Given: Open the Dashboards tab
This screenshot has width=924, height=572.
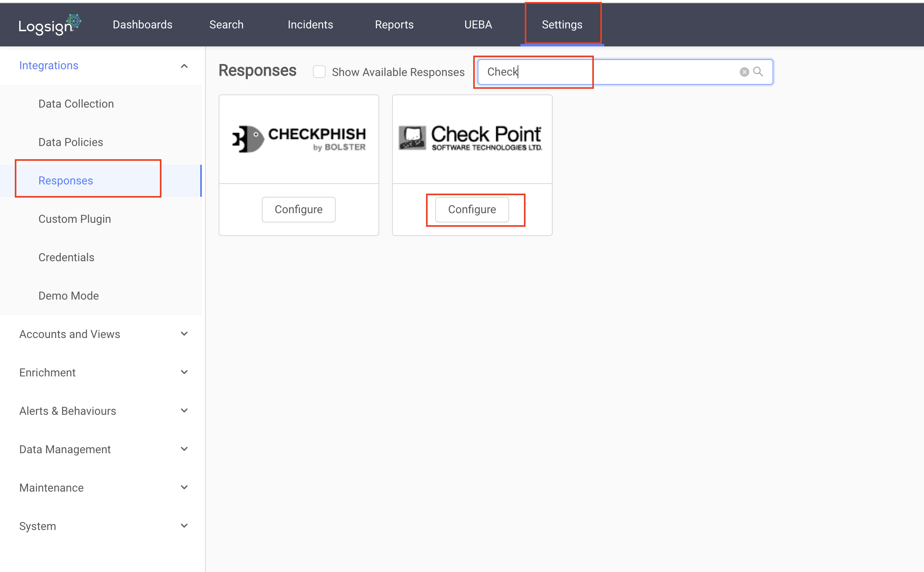Looking at the screenshot, I should coord(143,25).
